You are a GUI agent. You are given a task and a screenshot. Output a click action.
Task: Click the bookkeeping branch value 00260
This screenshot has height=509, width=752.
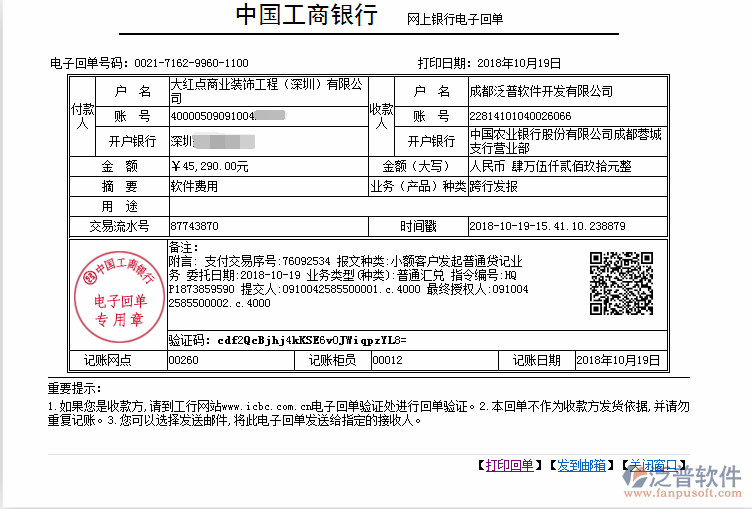tap(183, 360)
